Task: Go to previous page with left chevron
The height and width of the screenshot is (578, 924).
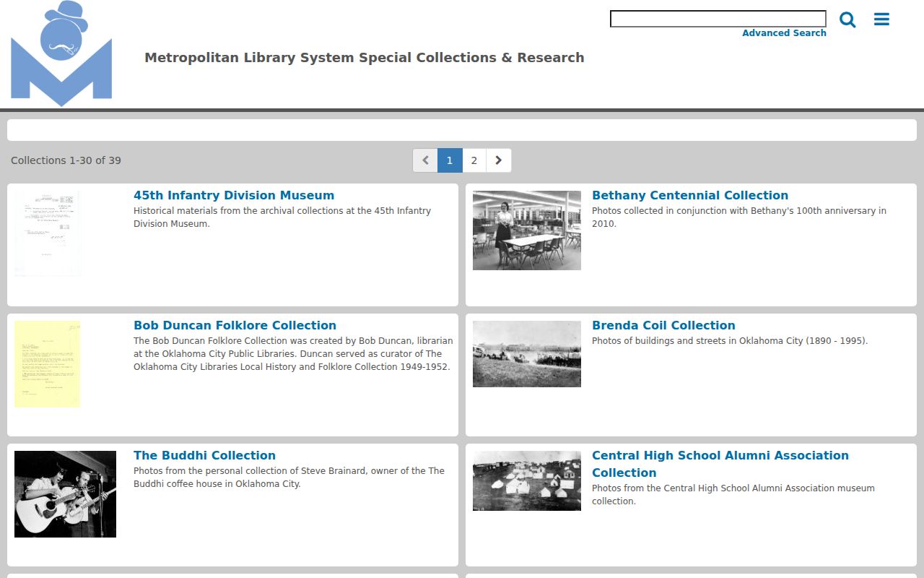Action: pyautogui.click(x=425, y=160)
